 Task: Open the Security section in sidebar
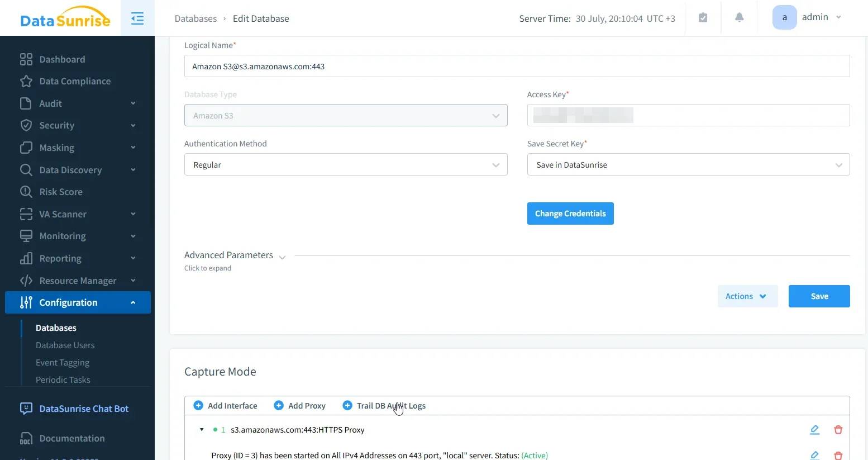point(26,125)
